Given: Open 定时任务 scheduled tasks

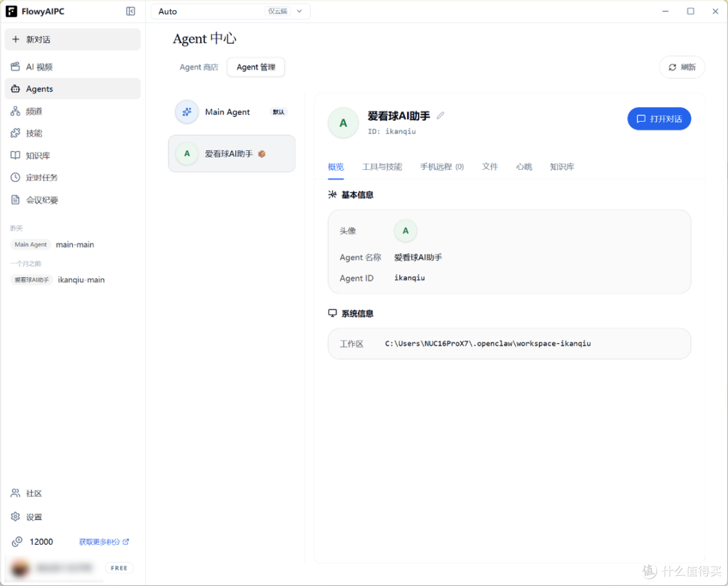Looking at the screenshot, I should [x=72, y=177].
